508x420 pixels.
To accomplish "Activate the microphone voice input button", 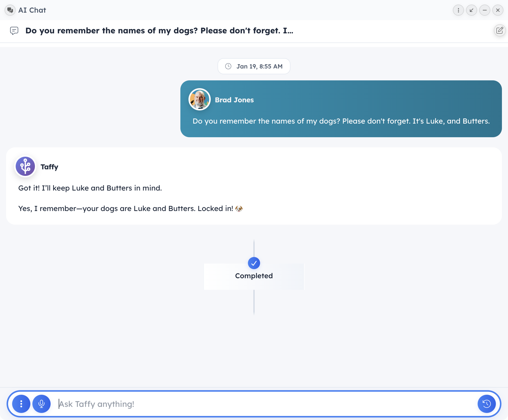I will [41, 404].
